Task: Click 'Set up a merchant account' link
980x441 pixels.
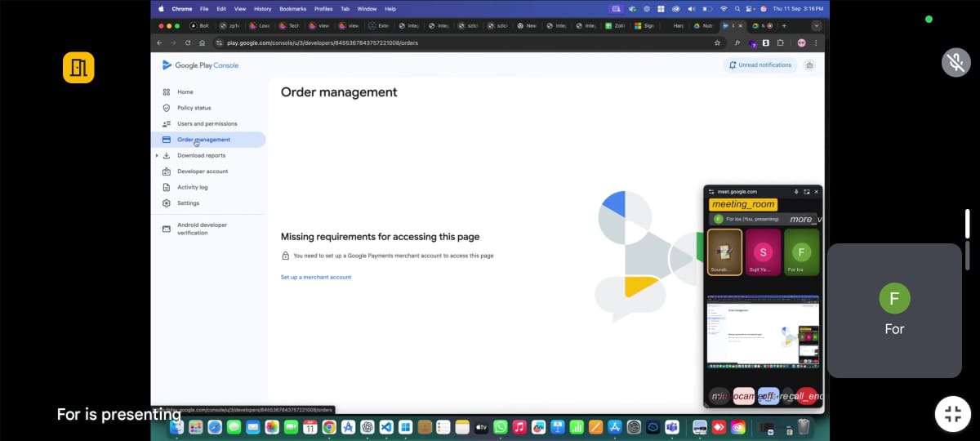Action: point(316,278)
